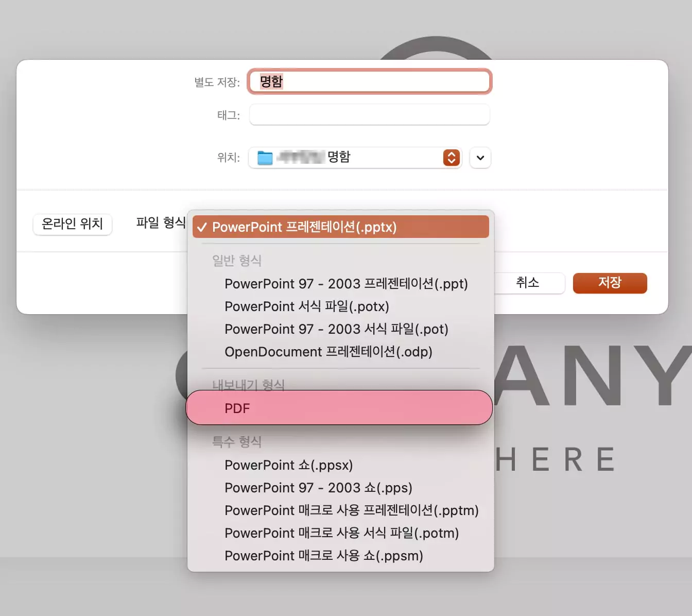Choose PowerPoint 쇼(.ppsx)
The width and height of the screenshot is (692, 616).
point(340,465)
